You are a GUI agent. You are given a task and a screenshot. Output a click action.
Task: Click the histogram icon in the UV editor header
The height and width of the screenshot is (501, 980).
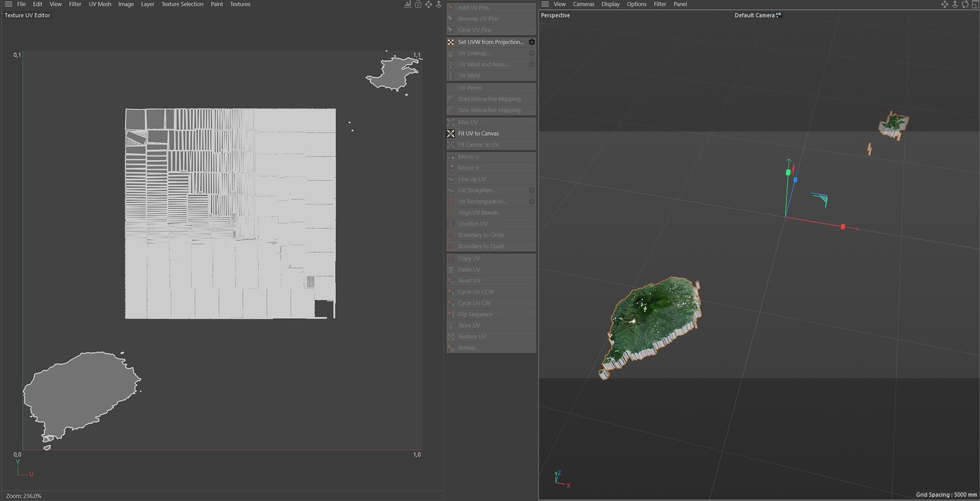(x=408, y=4)
